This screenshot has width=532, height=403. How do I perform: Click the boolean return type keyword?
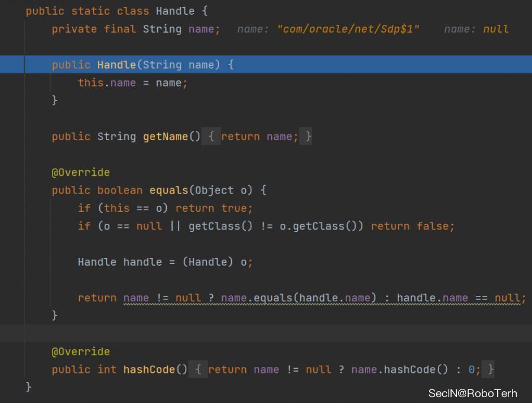(120, 191)
